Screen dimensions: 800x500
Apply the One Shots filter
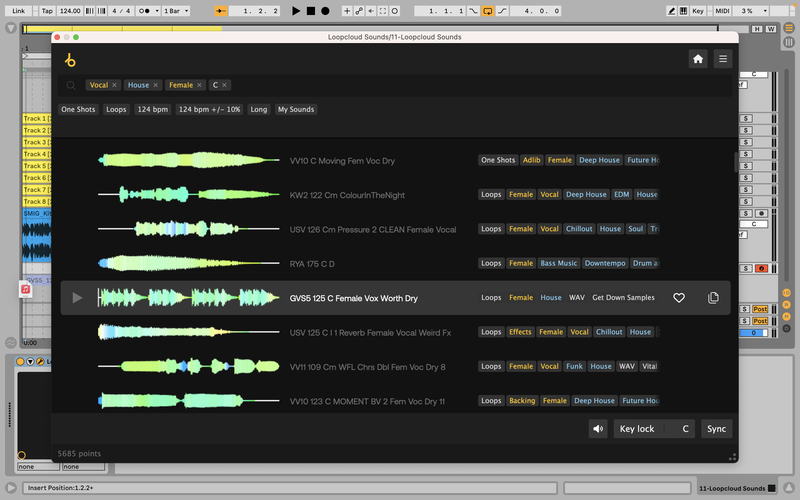(79, 109)
